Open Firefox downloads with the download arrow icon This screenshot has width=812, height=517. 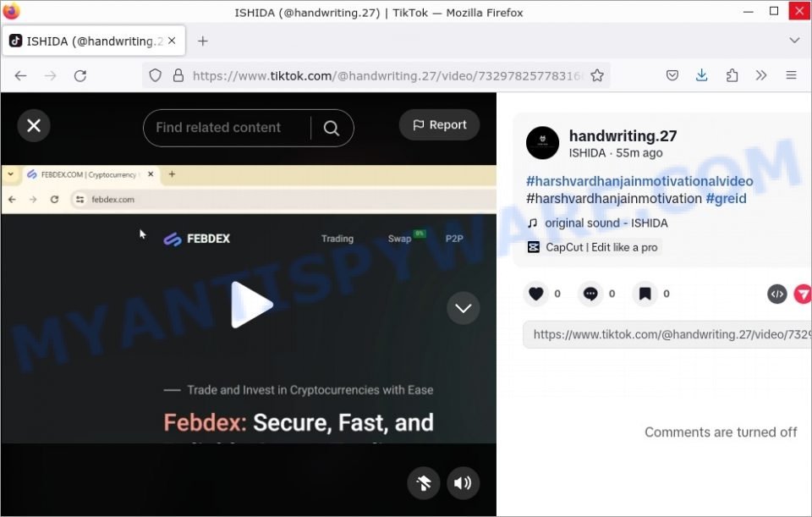point(702,75)
